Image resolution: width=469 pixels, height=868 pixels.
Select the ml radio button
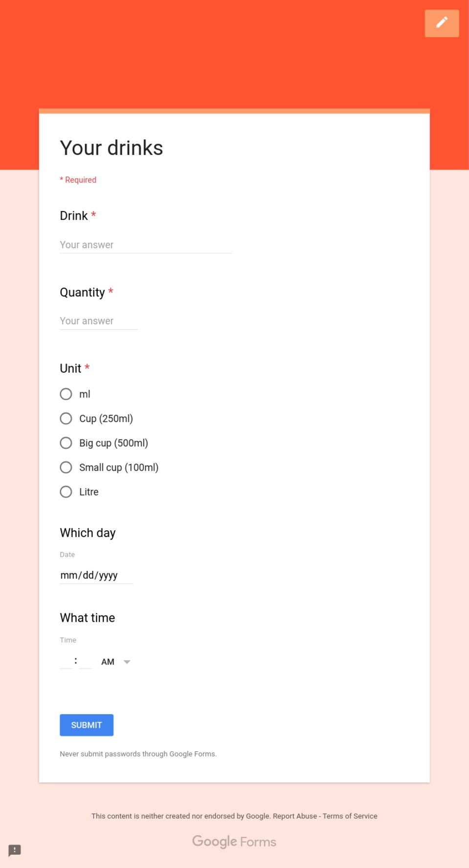point(65,394)
